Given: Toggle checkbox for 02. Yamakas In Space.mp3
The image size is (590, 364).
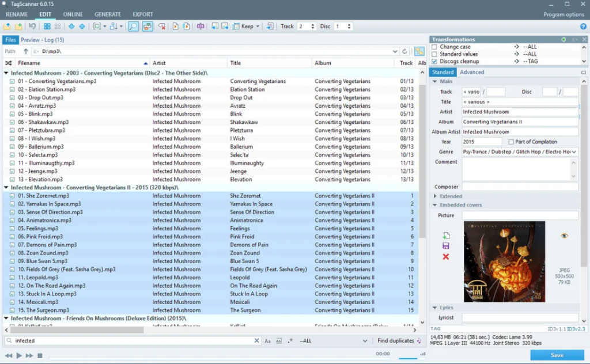Looking at the screenshot, I should pos(12,204).
